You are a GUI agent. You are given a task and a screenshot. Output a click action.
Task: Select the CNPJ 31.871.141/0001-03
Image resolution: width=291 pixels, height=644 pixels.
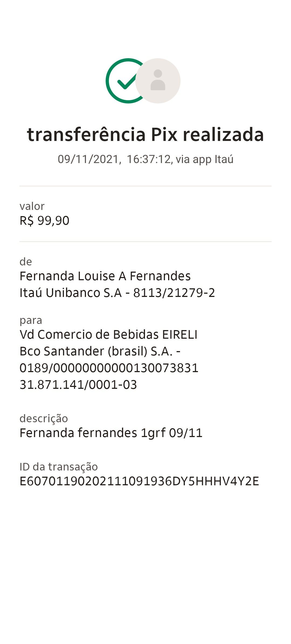tap(78, 385)
